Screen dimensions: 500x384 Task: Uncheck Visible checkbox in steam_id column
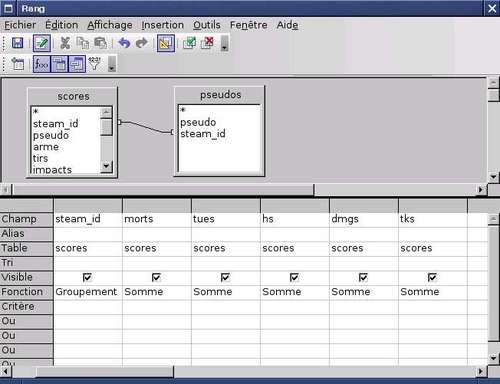click(x=87, y=277)
